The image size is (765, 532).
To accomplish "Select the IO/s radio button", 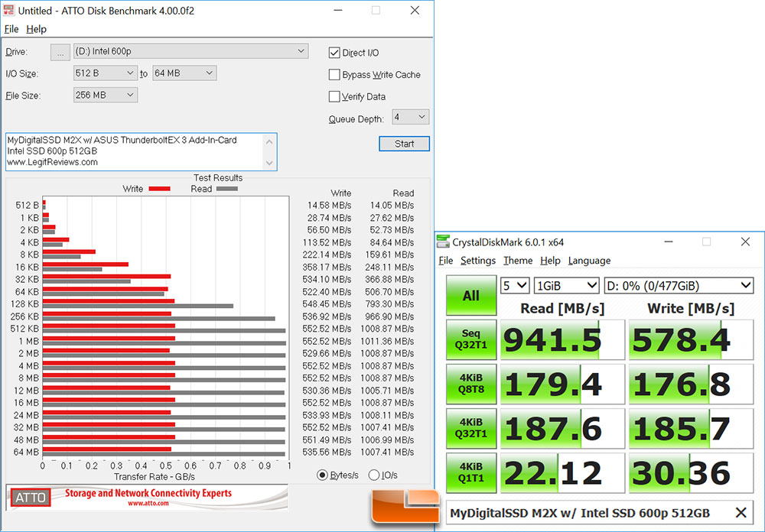I will click(x=374, y=475).
